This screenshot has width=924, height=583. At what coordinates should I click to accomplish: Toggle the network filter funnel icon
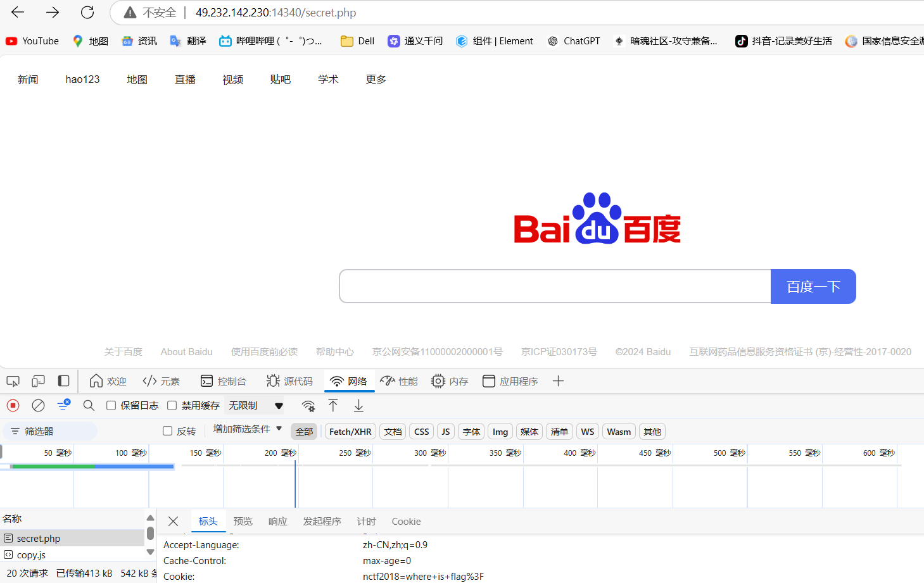[63, 405]
